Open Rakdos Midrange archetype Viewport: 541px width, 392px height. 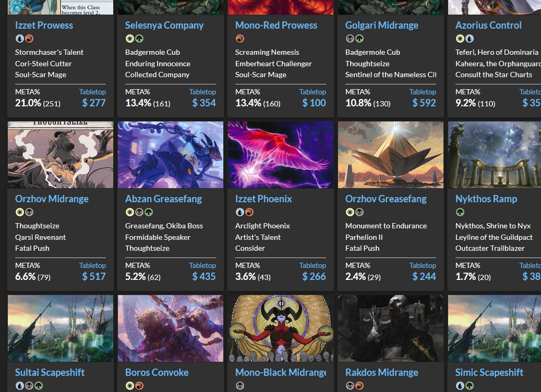point(381,372)
